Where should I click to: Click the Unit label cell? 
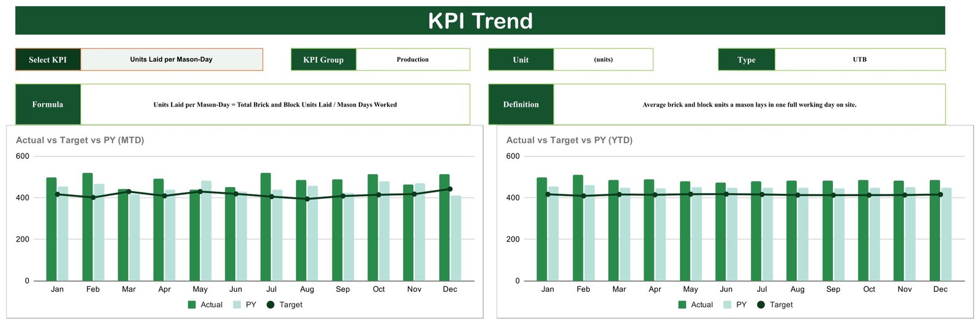pyautogui.click(x=521, y=59)
